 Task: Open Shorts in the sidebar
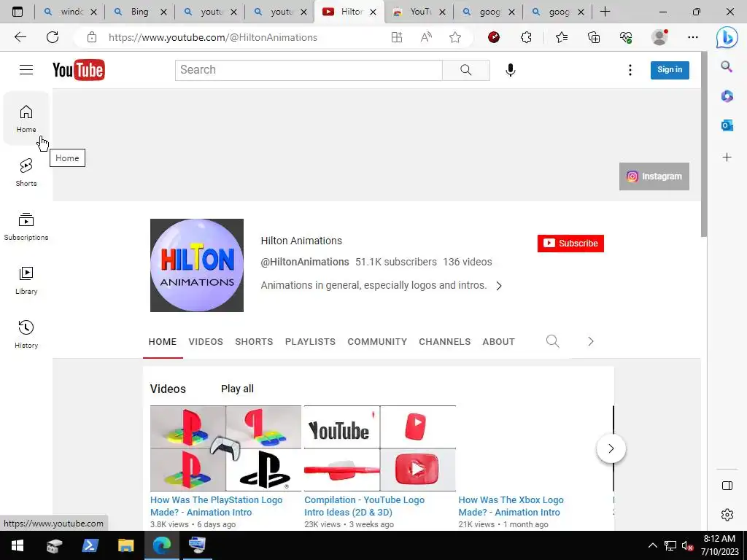tap(26, 172)
